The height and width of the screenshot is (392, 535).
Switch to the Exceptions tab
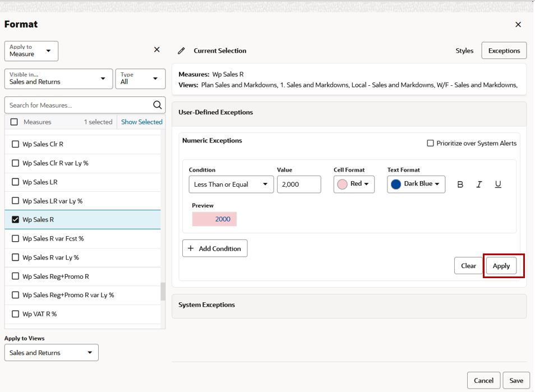coord(504,51)
